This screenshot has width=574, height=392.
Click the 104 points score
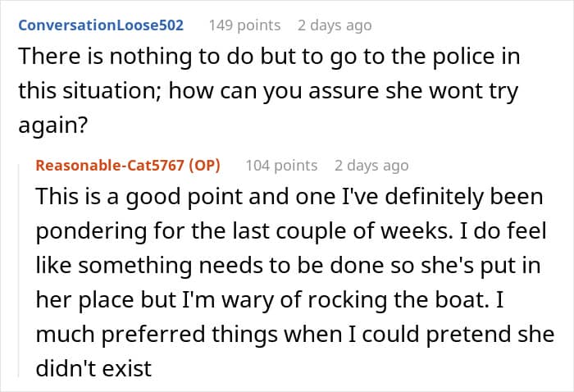pos(281,165)
